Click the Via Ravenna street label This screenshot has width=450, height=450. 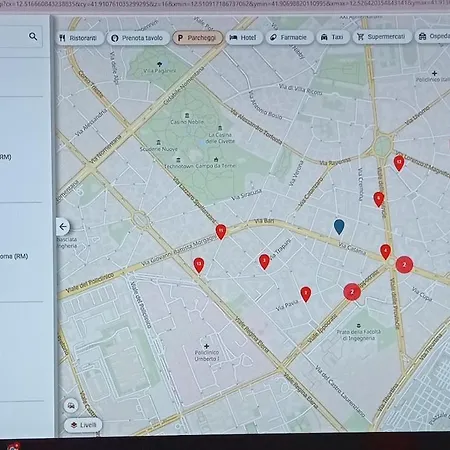[335, 162]
